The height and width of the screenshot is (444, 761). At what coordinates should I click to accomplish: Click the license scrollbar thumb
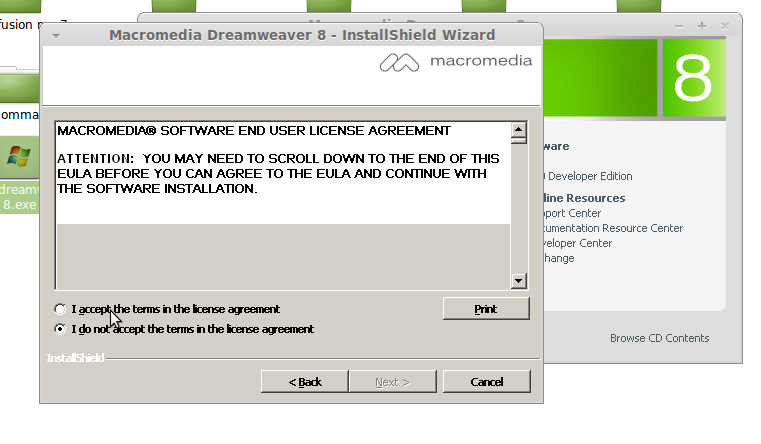coord(518,141)
